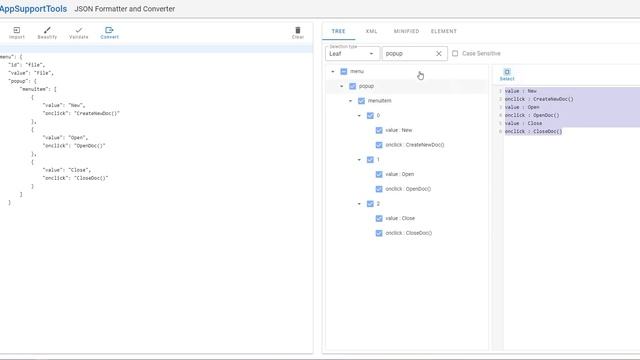
Task: Uncheck the checkbox for node 2
Action: pos(370,204)
